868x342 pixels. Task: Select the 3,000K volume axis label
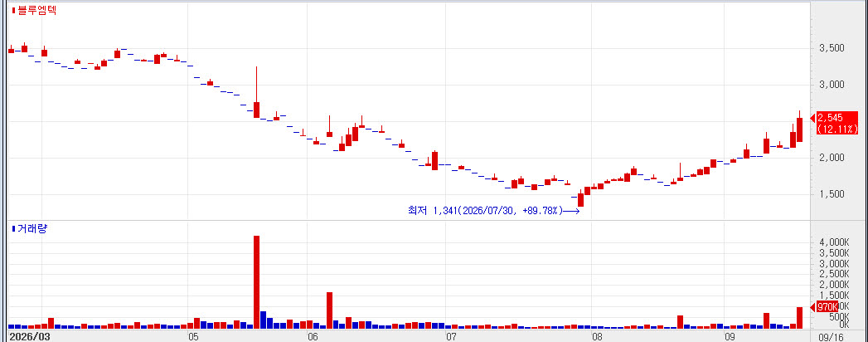click(x=834, y=263)
